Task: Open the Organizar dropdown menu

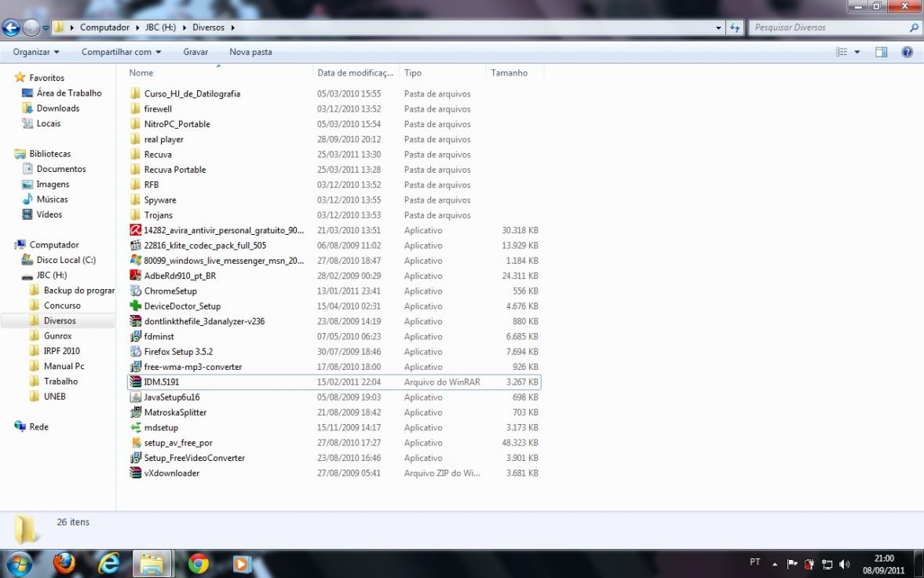Action: 36,52
